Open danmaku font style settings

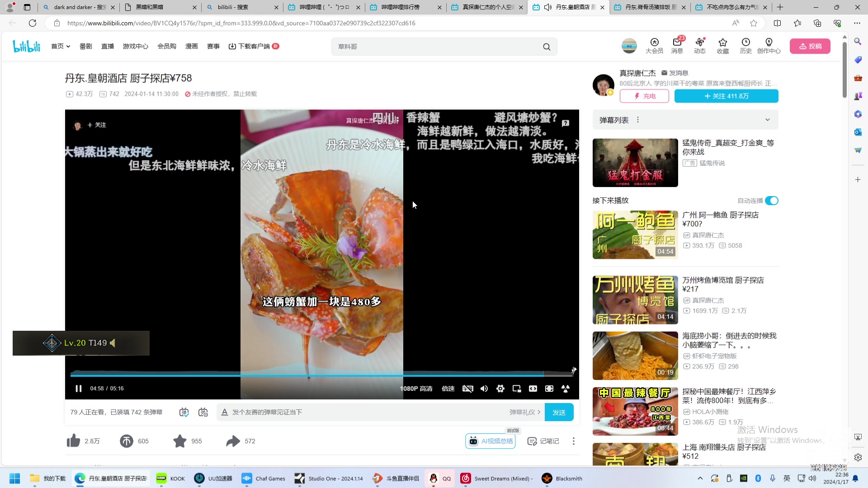[225, 412]
